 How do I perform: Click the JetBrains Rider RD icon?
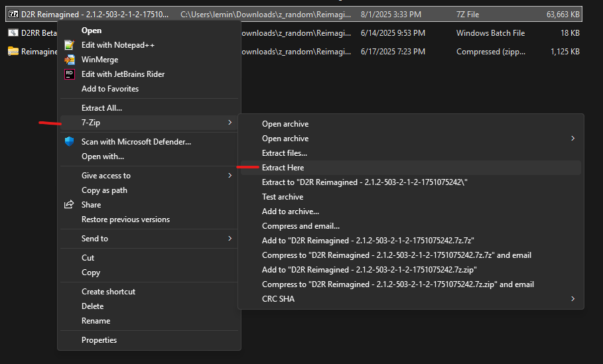pos(69,74)
